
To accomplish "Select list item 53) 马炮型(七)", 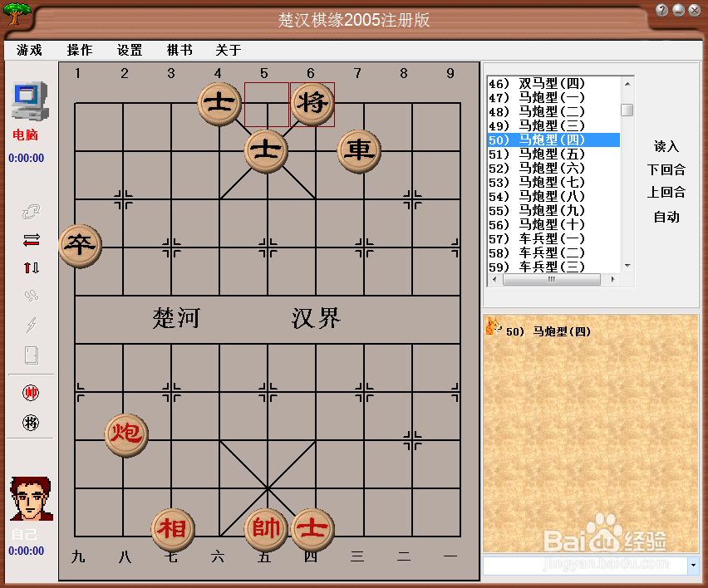I will (554, 183).
